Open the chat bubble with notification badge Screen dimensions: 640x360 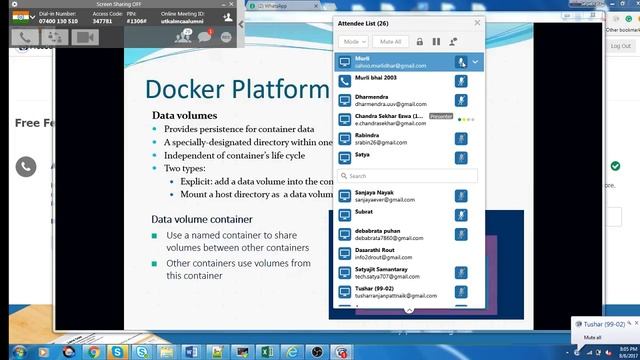coord(205,37)
